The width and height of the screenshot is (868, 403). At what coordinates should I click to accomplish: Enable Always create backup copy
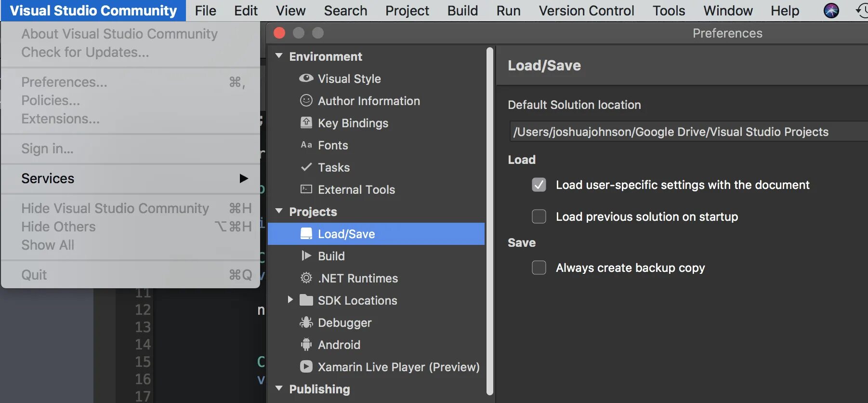[x=539, y=268]
